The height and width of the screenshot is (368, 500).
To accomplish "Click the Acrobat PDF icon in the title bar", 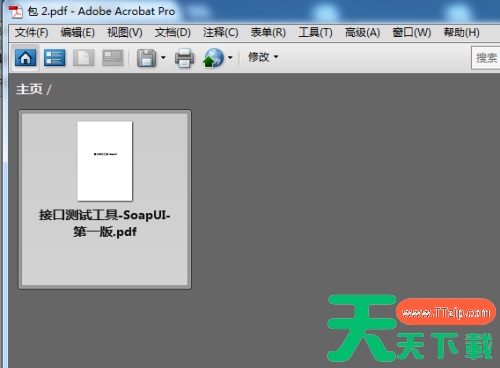I will coord(16,12).
